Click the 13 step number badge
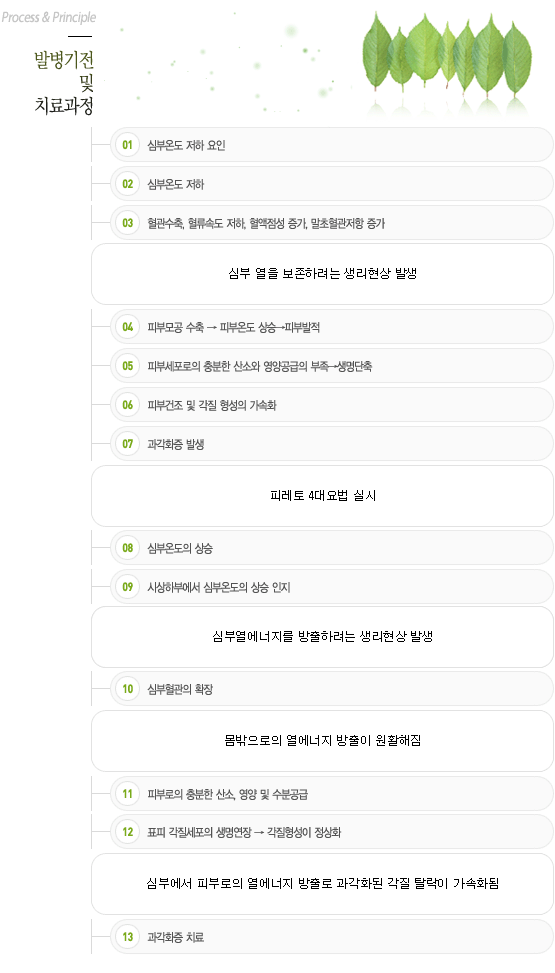This screenshot has width=555, height=973. (127, 937)
